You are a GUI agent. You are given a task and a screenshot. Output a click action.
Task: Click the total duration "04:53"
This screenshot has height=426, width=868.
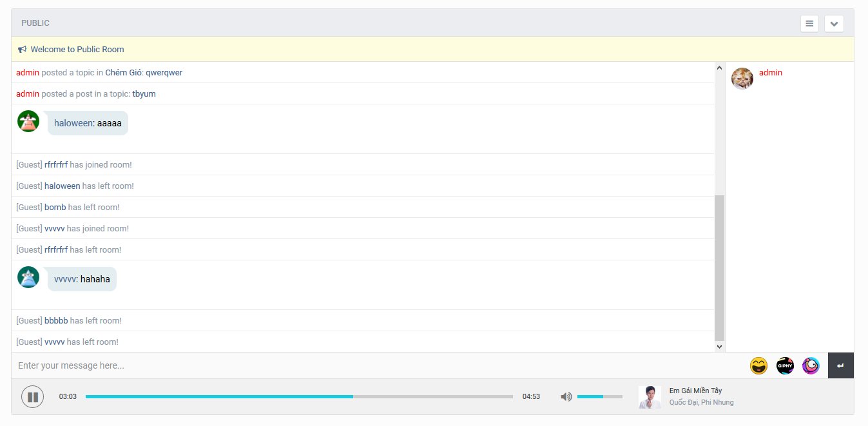[531, 397]
